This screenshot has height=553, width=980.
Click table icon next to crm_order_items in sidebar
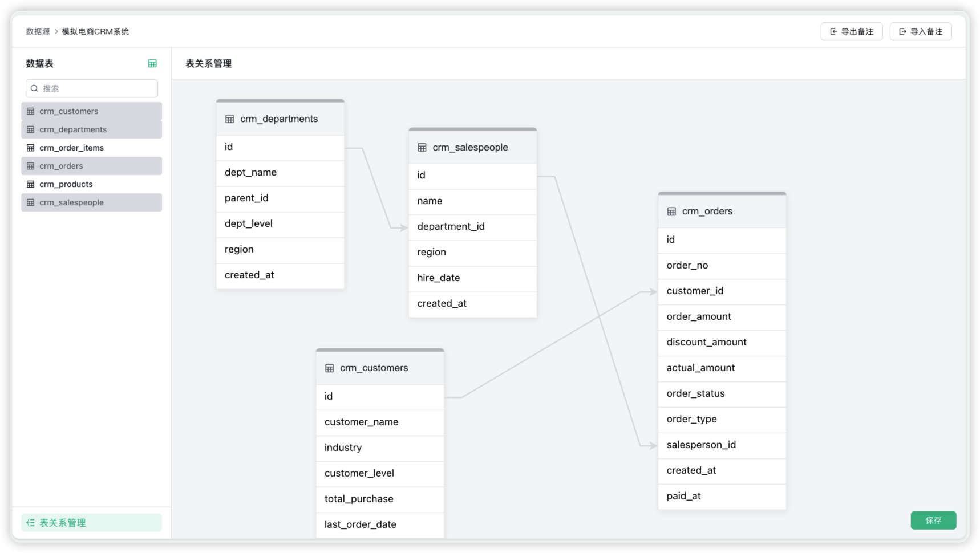31,148
